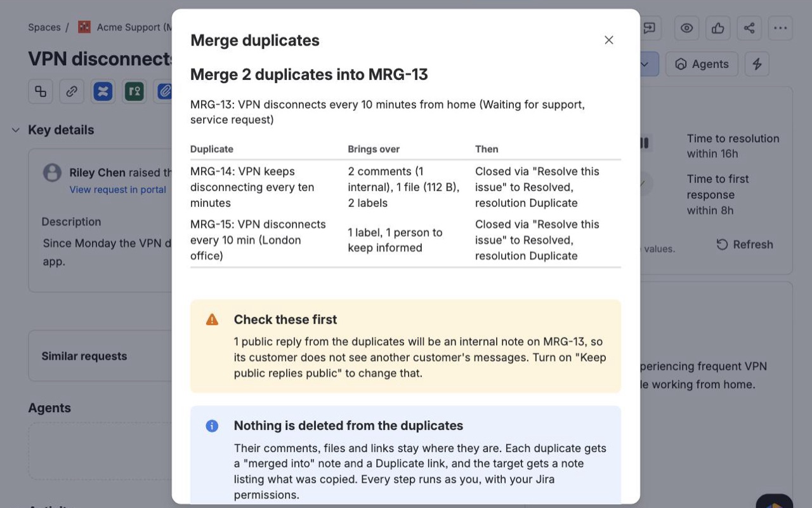812x508 pixels.
Task: Select the MRG-14 duplicate row title
Action: point(252,187)
